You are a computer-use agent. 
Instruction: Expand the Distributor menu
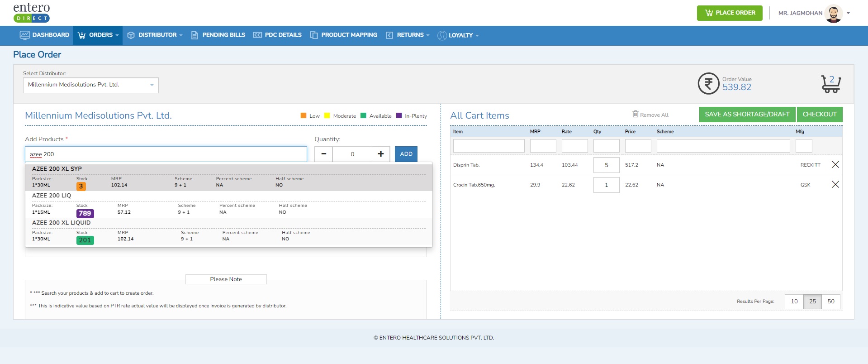(x=155, y=35)
